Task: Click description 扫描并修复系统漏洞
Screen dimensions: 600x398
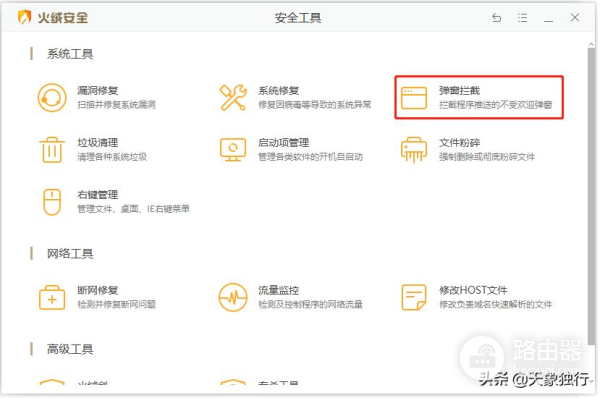Action: click(x=116, y=104)
